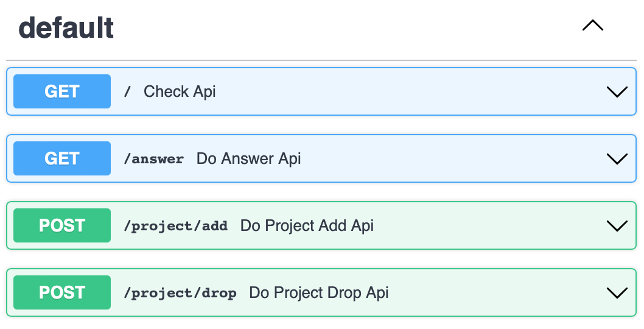Click the default section heading text
The width and height of the screenshot is (644, 329).
(66, 27)
